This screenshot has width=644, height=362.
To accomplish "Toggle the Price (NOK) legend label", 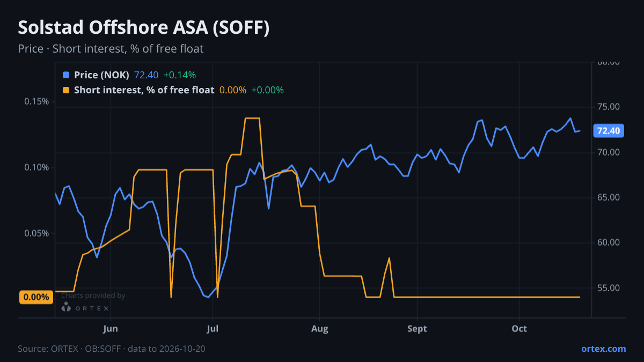I will tap(102, 75).
